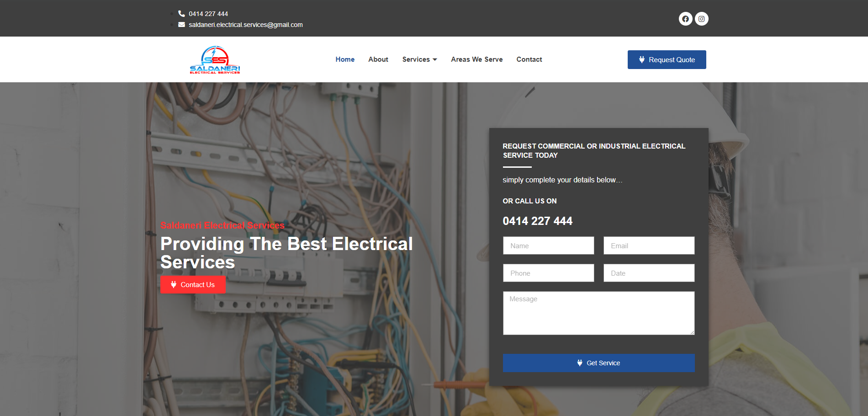The width and height of the screenshot is (868, 416).
Task: Click the plug icon on Contact Us button
Action: [174, 284]
